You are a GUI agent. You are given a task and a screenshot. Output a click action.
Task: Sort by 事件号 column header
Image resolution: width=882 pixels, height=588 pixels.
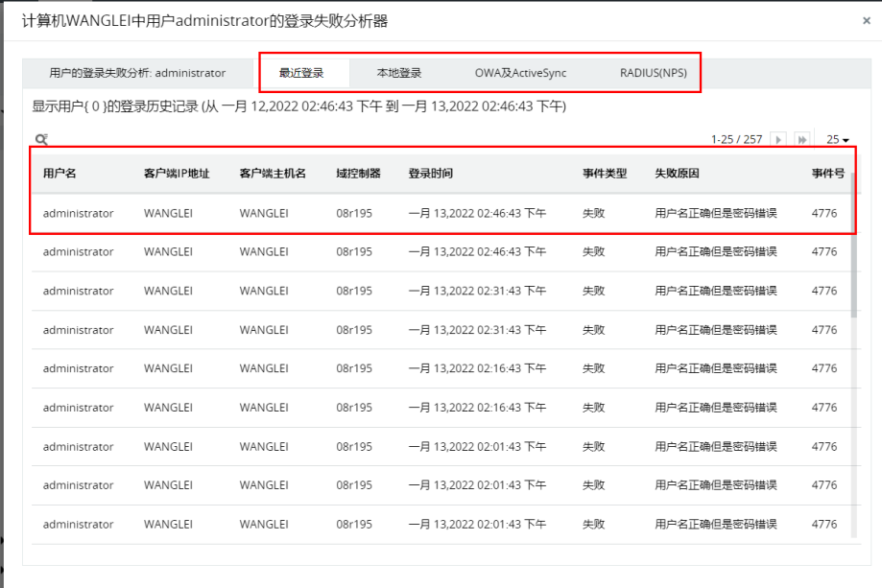point(828,174)
